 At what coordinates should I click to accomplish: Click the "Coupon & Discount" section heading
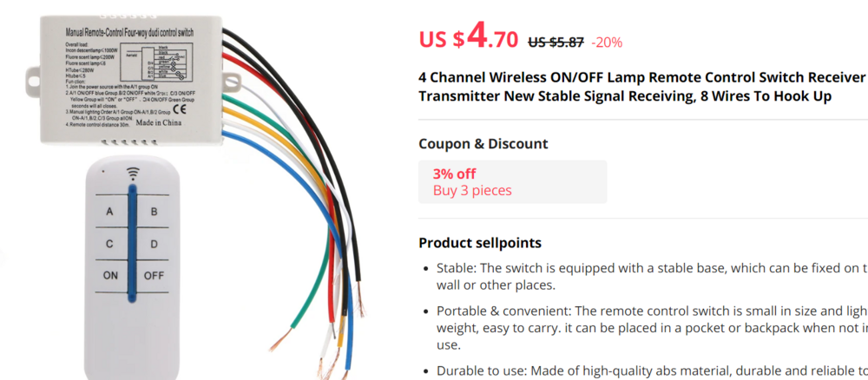point(483,144)
